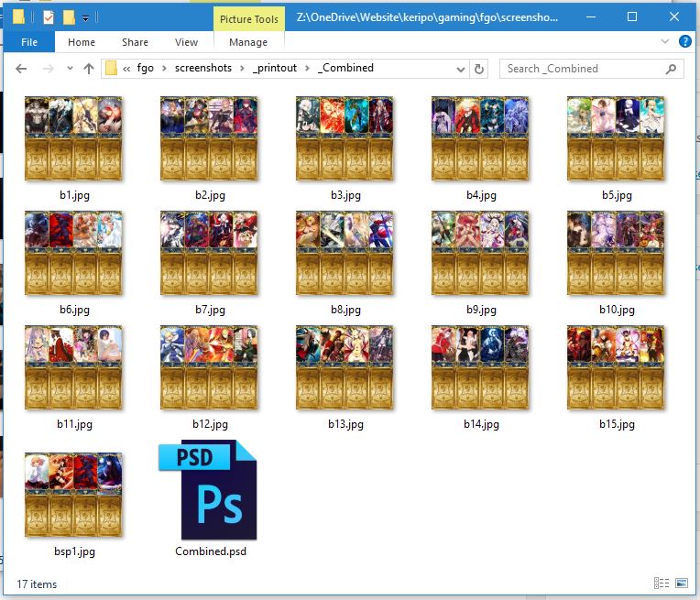The image size is (700, 600).
Task: Select the b12.jpg thumbnail
Action: point(209,367)
